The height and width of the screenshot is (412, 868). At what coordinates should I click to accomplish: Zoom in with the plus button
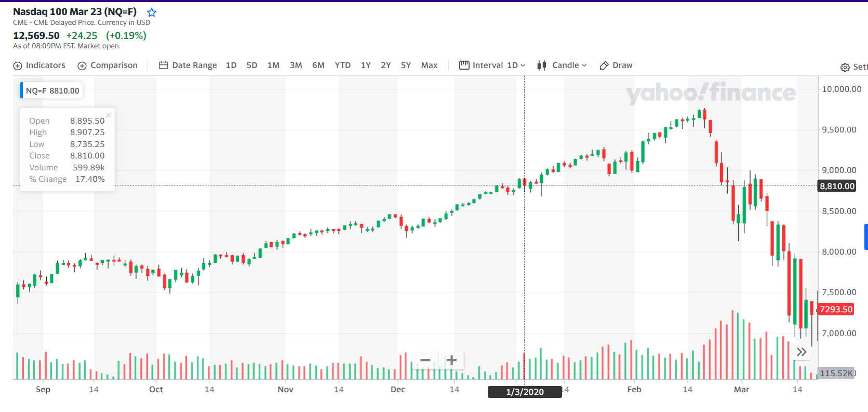451,360
